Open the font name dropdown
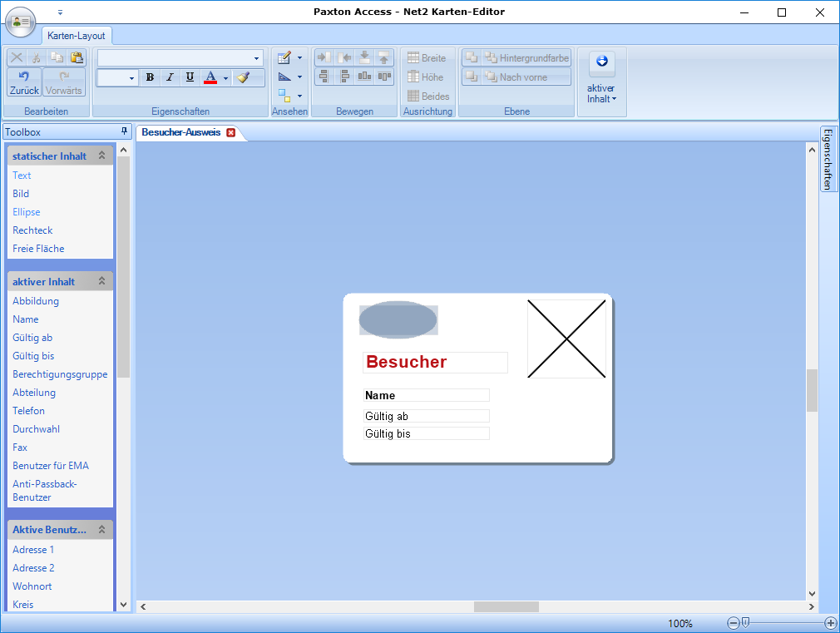The width and height of the screenshot is (840, 633). click(x=256, y=58)
